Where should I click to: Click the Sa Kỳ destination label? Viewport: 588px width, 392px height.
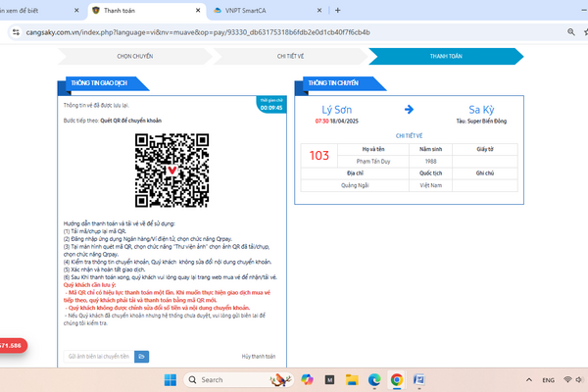481,110
